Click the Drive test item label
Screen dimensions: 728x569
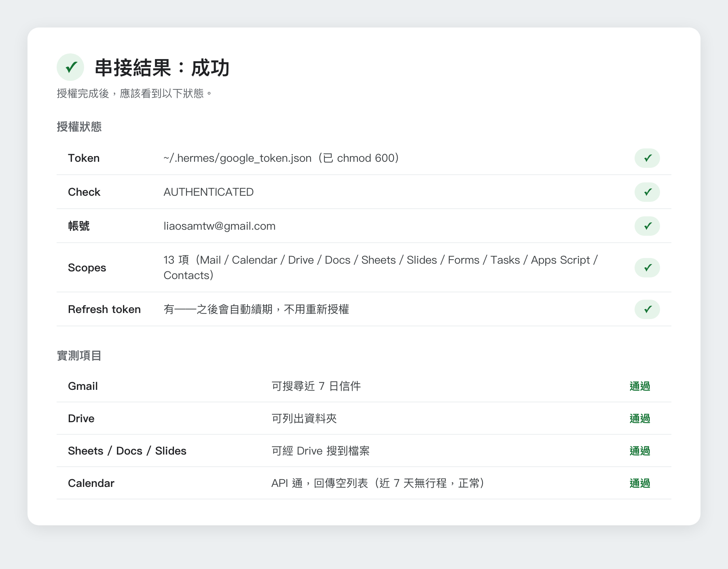[81, 419]
